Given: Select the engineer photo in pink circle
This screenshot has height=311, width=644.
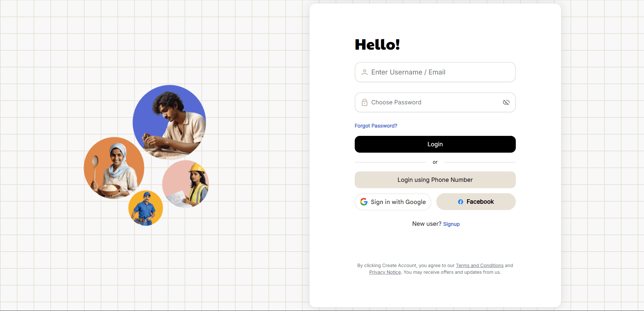Looking at the screenshot, I should 186,184.
